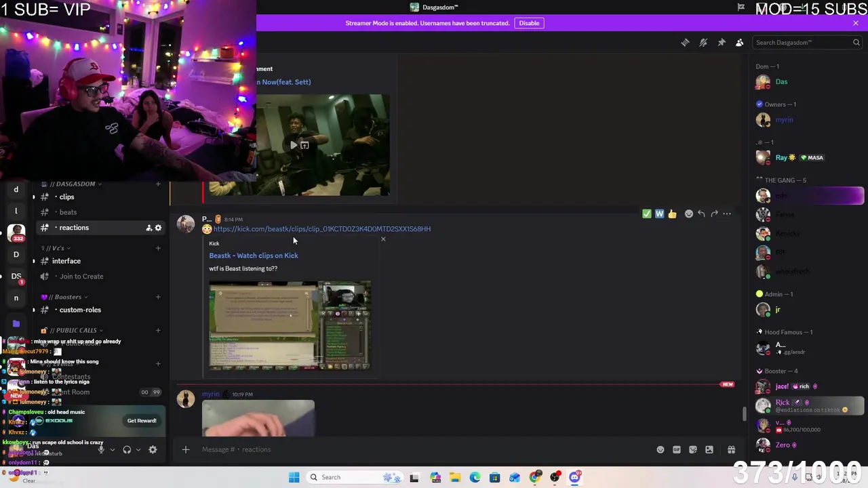
Task: Toggle member list icon
Action: click(740, 42)
